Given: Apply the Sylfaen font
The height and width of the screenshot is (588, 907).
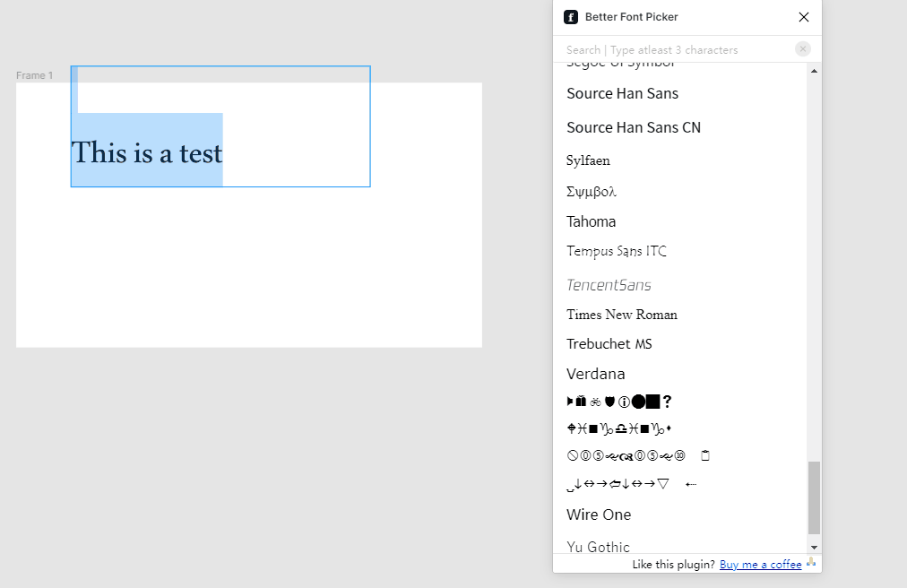Looking at the screenshot, I should (588, 160).
